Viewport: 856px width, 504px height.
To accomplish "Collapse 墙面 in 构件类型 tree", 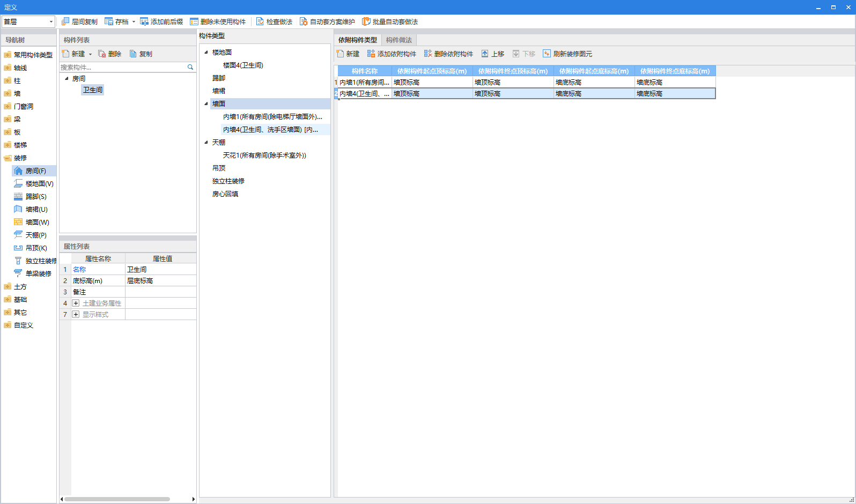I will tap(206, 103).
